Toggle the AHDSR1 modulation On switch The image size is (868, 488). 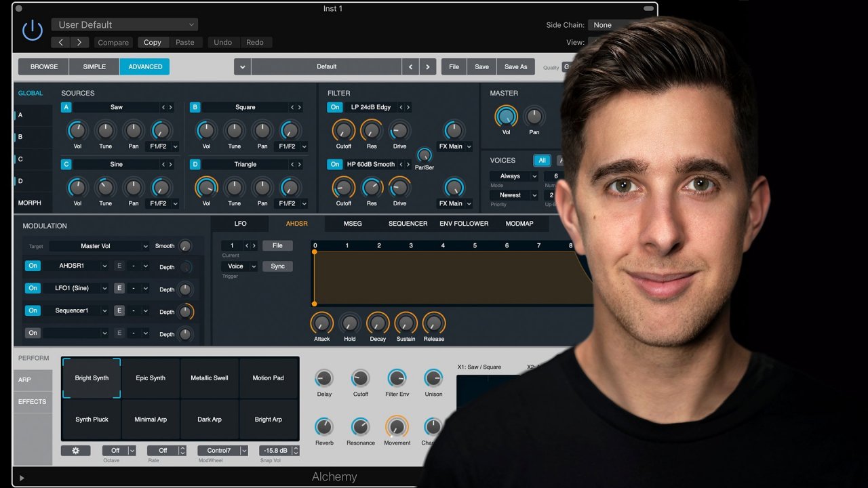click(x=33, y=266)
